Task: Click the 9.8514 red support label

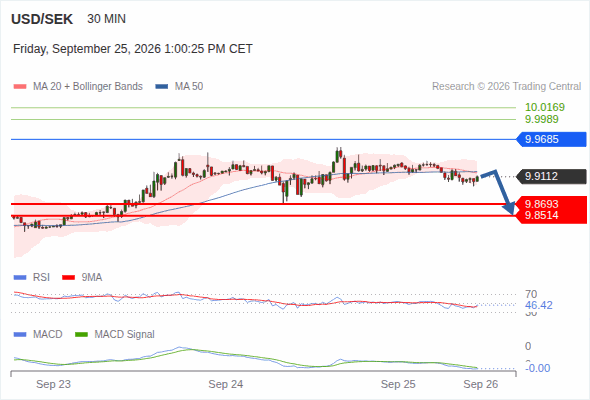Action: coord(541,215)
